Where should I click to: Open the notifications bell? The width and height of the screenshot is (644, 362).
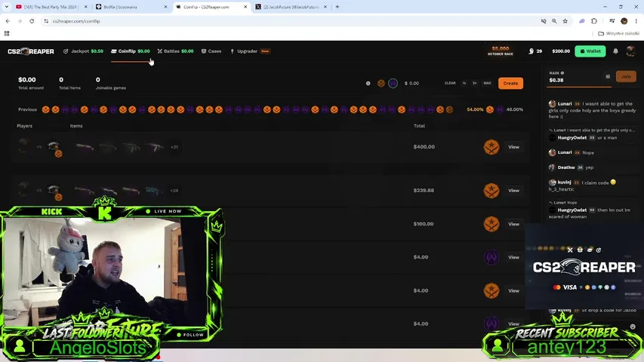pos(615,51)
